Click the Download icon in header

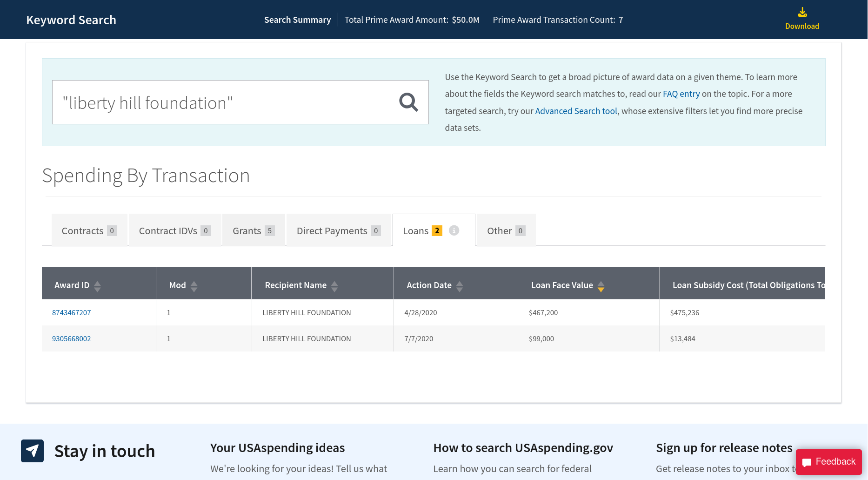[802, 13]
